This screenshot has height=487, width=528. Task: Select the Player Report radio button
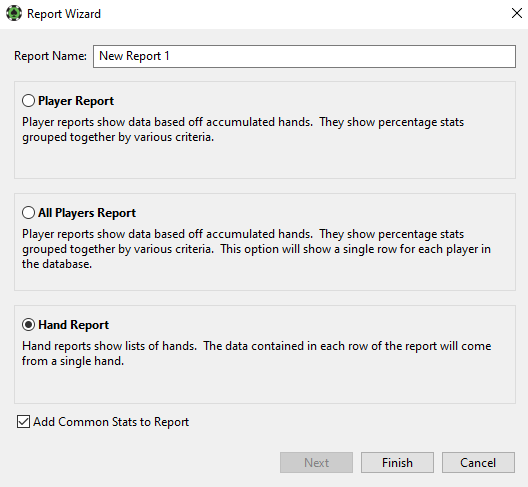(28, 101)
